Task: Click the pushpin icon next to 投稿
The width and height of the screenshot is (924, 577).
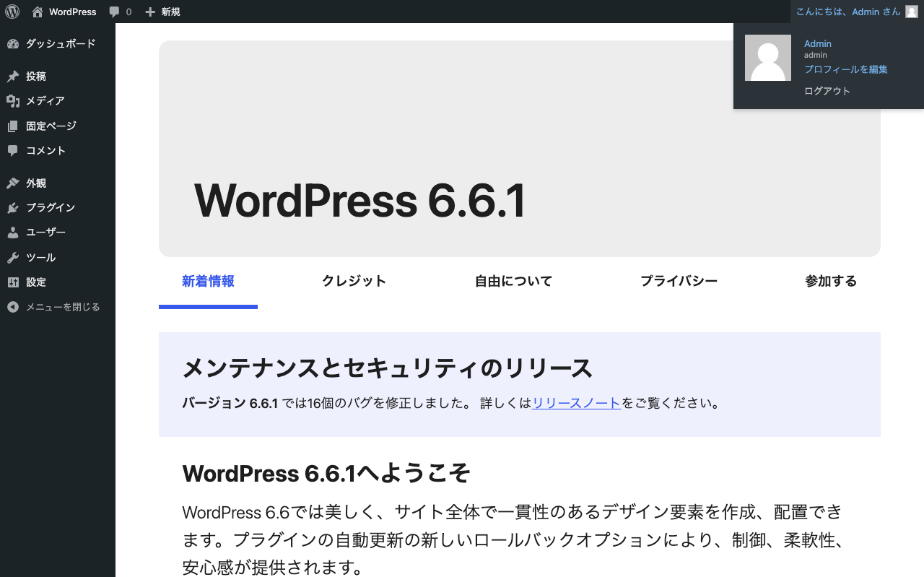Action: [13, 77]
